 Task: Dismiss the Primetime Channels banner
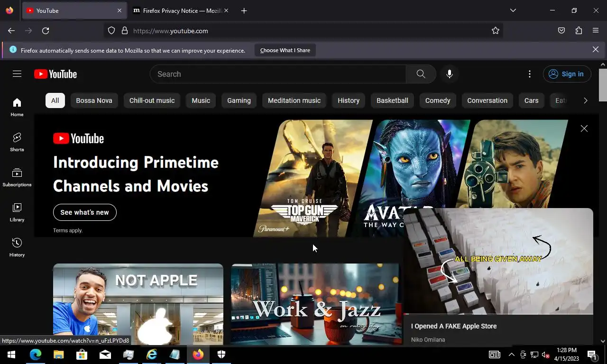(x=584, y=128)
